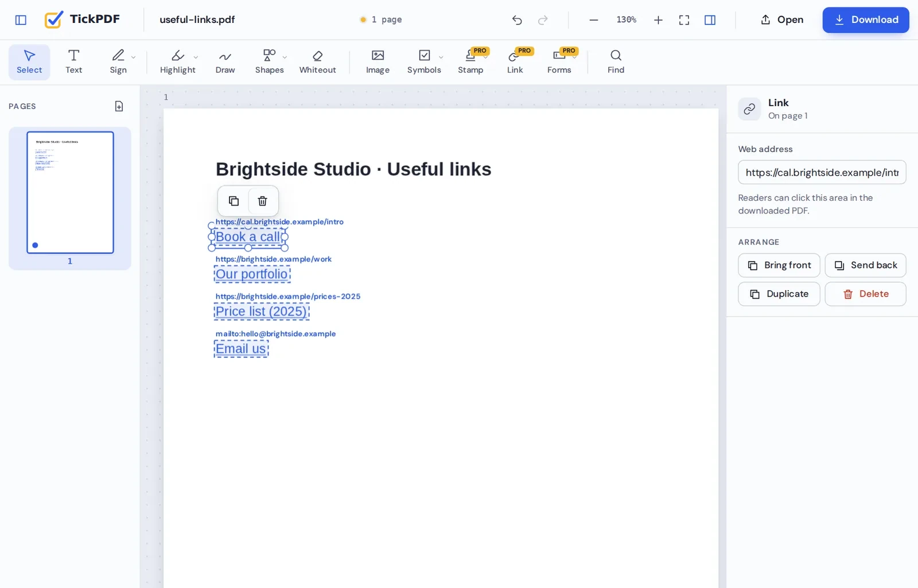Click the red Delete button

(865, 294)
